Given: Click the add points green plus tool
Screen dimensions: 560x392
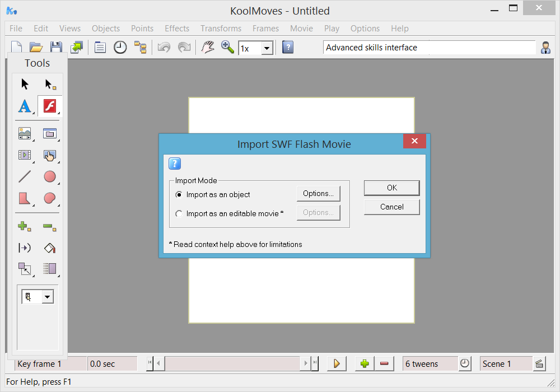Looking at the screenshot, I should click(x=25, y=226).
